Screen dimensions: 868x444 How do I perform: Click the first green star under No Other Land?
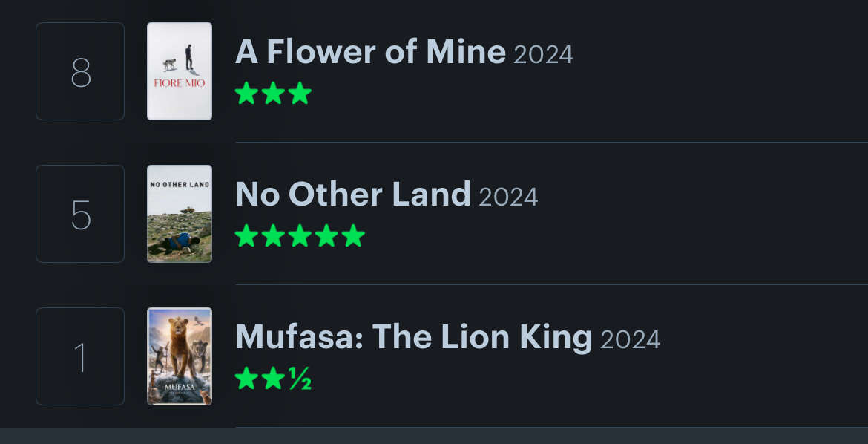[x=246, y=235]
